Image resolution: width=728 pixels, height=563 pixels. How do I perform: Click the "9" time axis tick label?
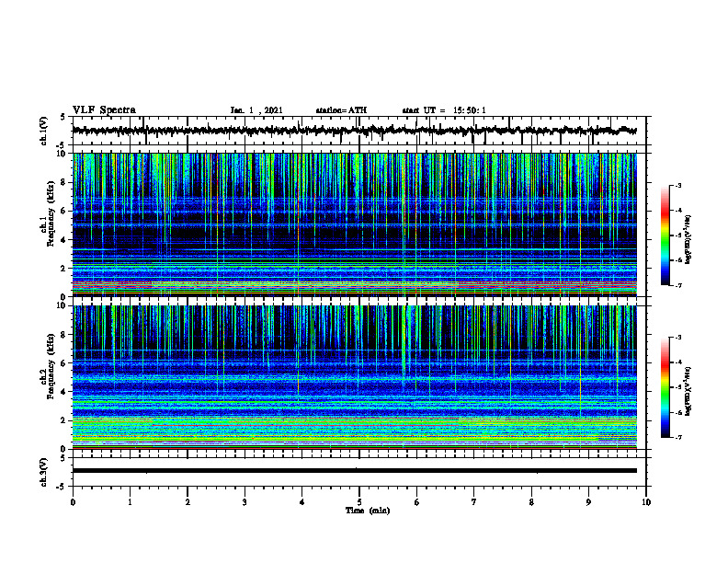pyautogui.click(x=588, y=502)
